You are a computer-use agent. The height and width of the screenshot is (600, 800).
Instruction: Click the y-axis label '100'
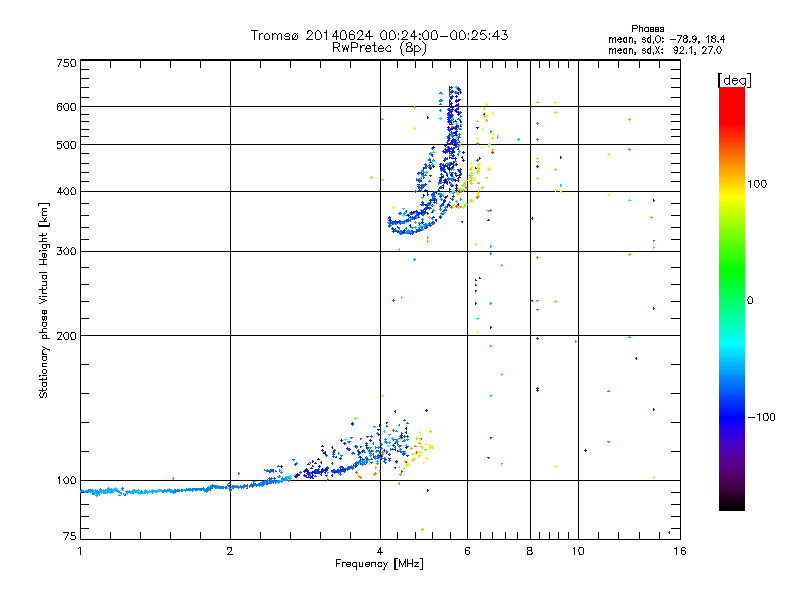(x=66, y=480)
